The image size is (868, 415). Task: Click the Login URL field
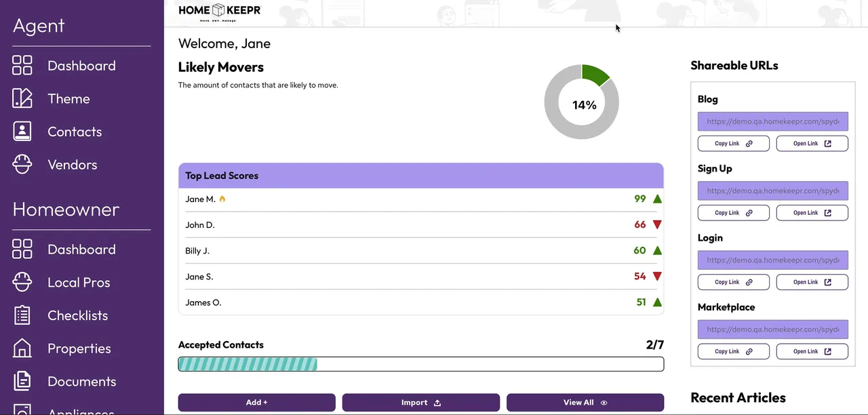[773, 260]
